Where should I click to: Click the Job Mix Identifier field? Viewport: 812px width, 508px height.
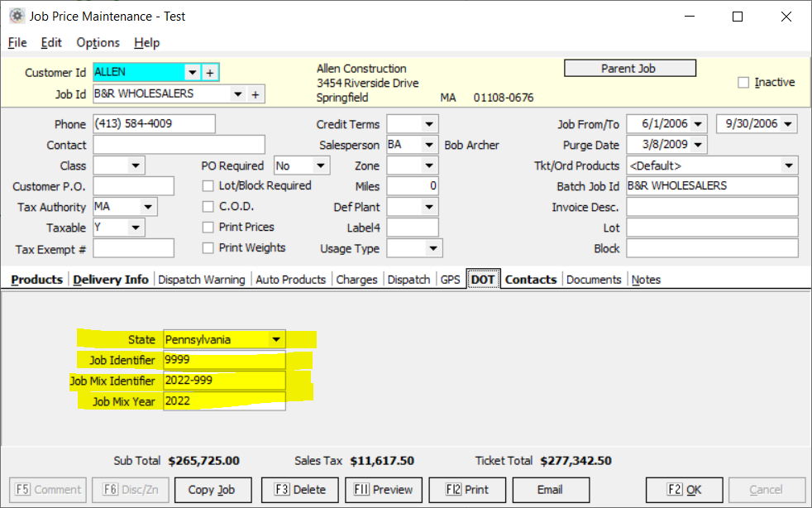click(x=224, y=381)
